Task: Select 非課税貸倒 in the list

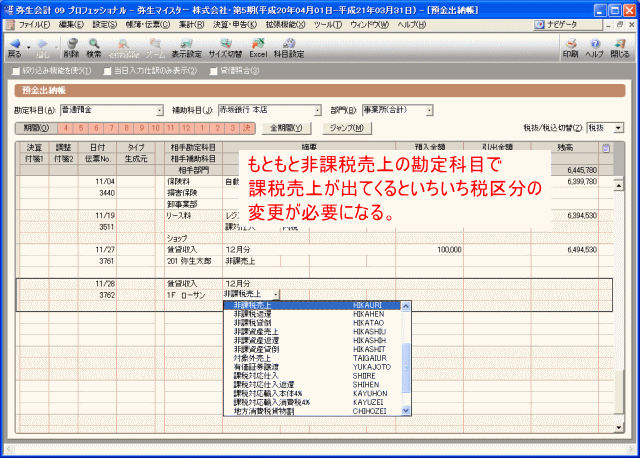Action: [312, 323]
